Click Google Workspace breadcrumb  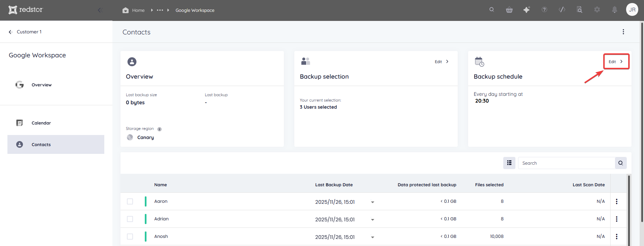[x=195, y=10]
